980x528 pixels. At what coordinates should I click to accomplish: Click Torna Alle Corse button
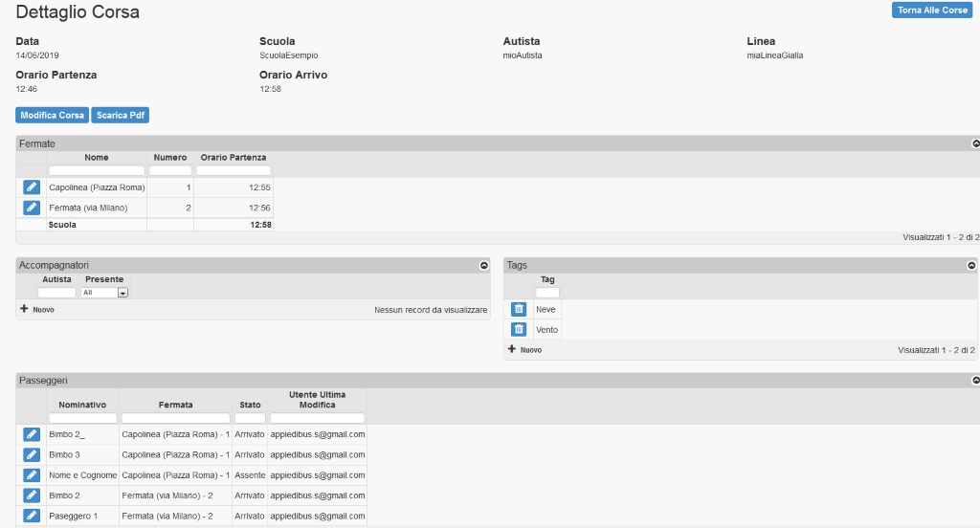pos(931,11)
